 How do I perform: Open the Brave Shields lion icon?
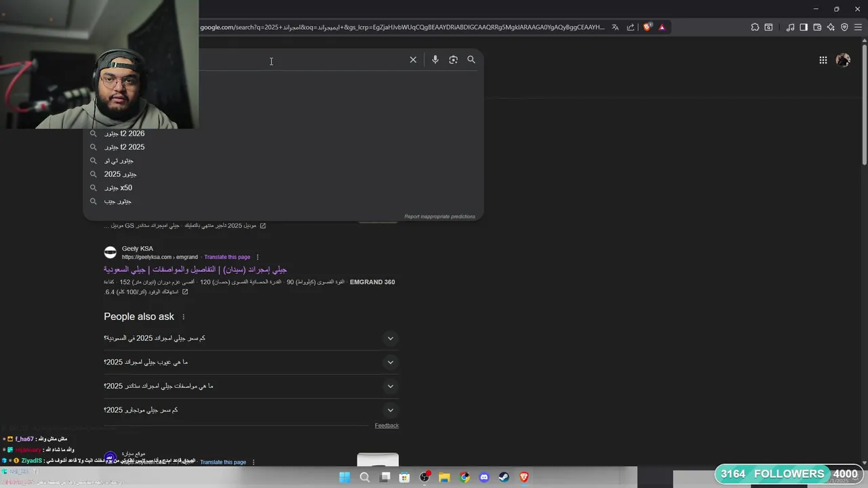647,27
